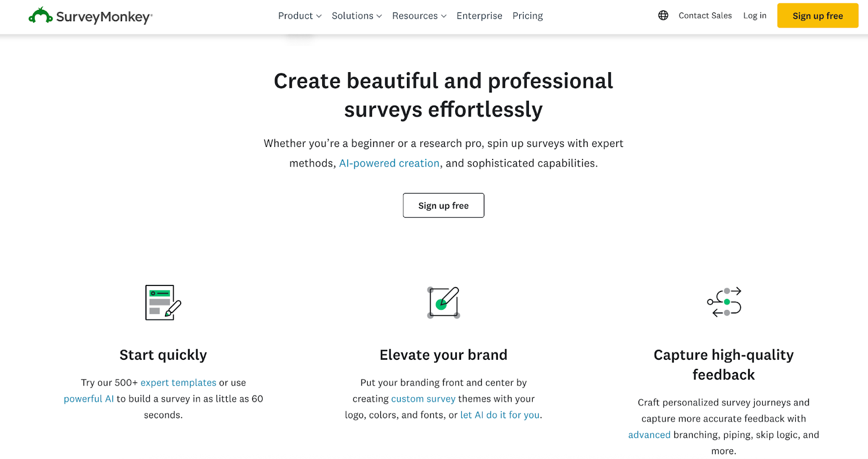Expand the Solutions dropdown menu
Viewport: 868px width, 459px height.
click(x=356, y=16)
